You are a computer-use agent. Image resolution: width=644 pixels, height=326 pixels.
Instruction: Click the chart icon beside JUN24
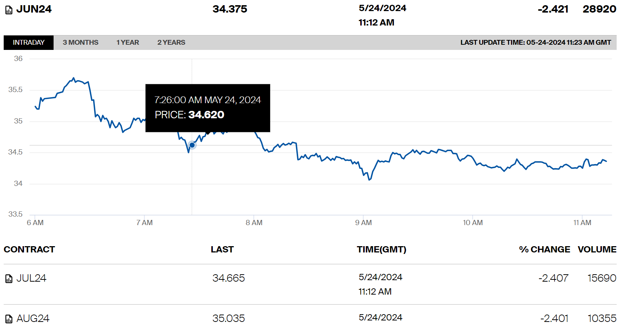(x=9, y=10)
